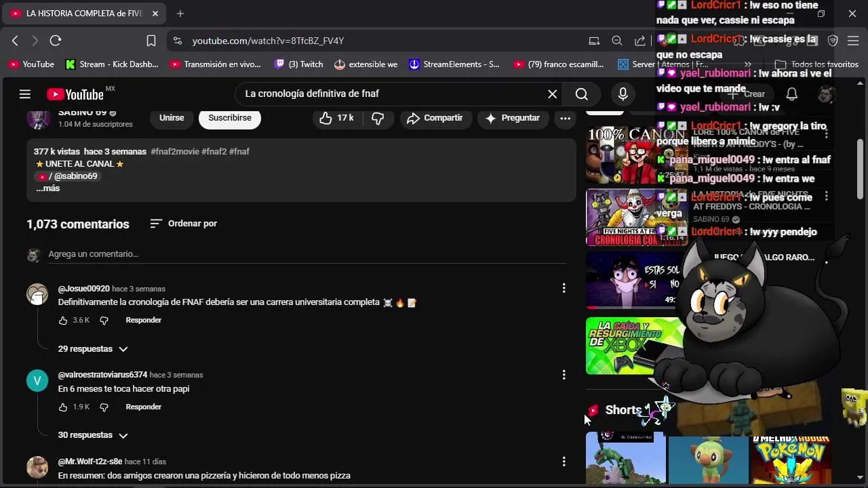The image size is (868, 488).
Task: Open media cast icon in address bar
Action: (594, 41)
